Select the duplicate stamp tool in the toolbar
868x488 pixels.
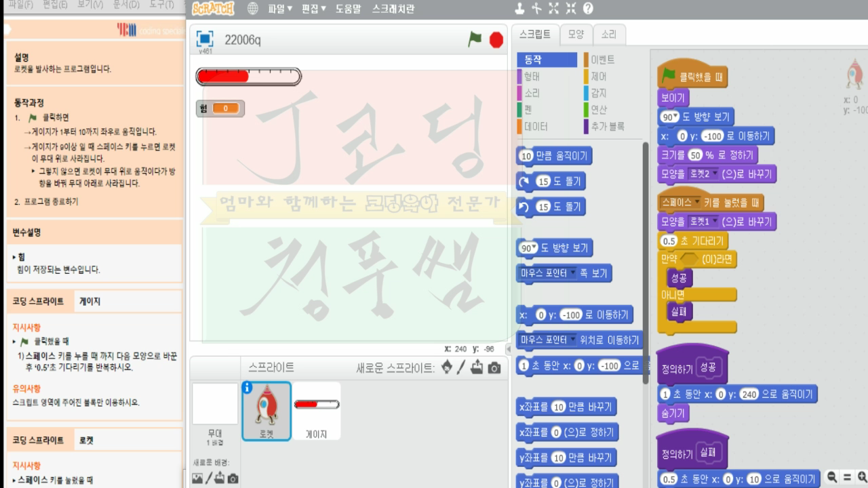pyautogui.click(x=519, y=7)
